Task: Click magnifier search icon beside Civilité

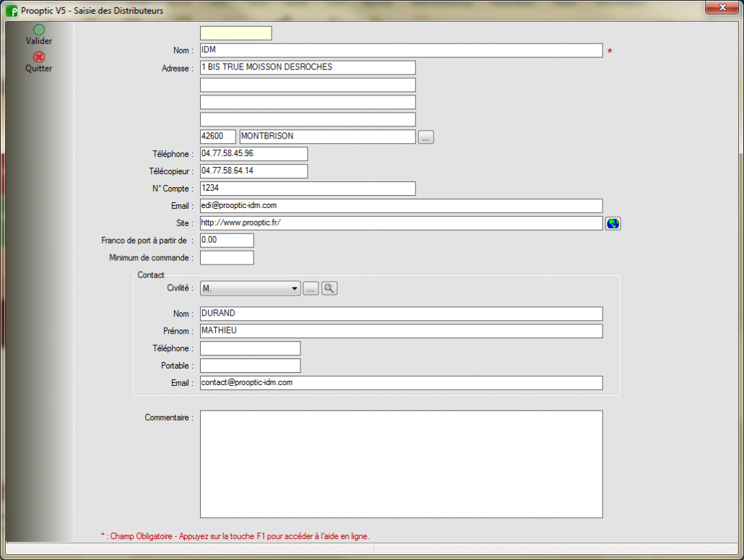Action: [x=329, y=288]
